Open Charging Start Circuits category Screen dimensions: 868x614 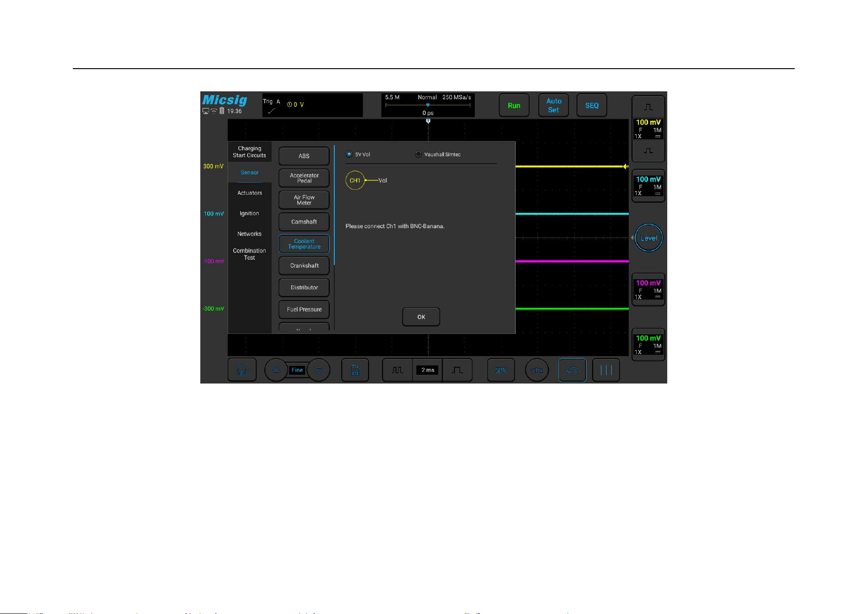249,152
